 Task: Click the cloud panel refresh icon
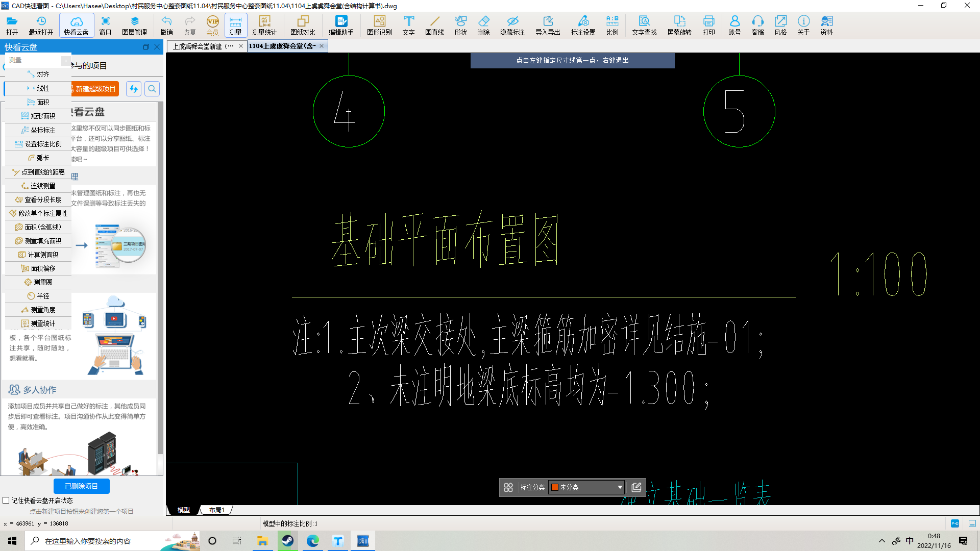click(134, 89)
